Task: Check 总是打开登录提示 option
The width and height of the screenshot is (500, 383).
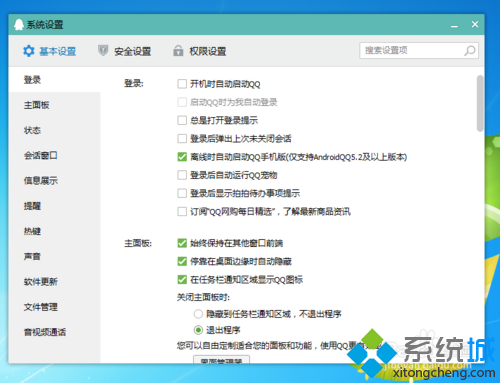Action: (182, 120)
